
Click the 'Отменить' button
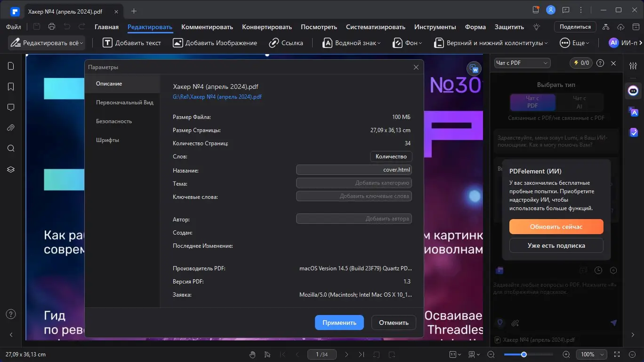394,323
